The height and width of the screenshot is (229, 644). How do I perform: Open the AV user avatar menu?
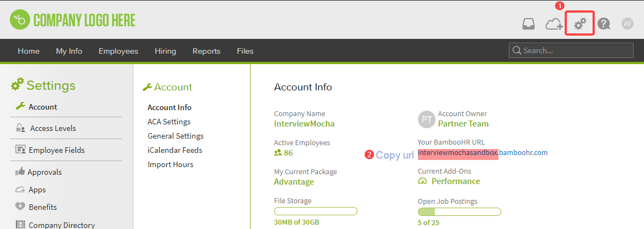click(x=627, y=24)
